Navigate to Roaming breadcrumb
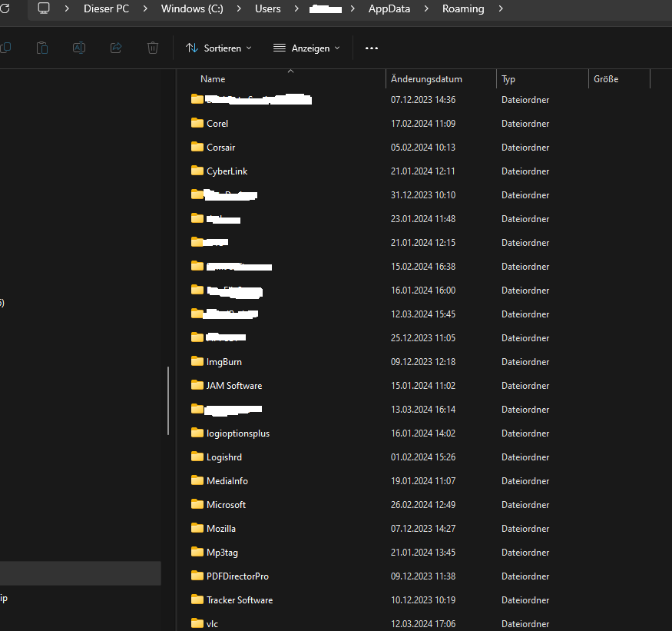The width and height of the screenshot is (672, 631). (463, 8)
